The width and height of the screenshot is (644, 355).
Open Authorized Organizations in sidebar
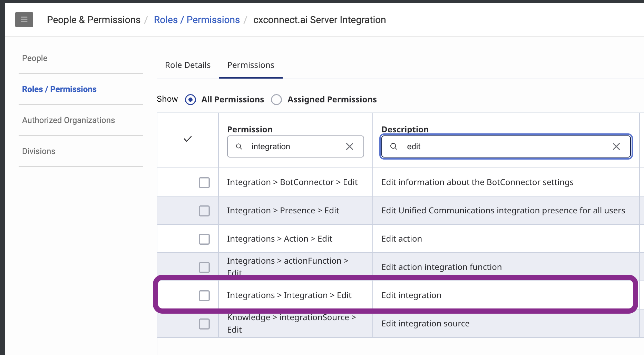point(68,120)
